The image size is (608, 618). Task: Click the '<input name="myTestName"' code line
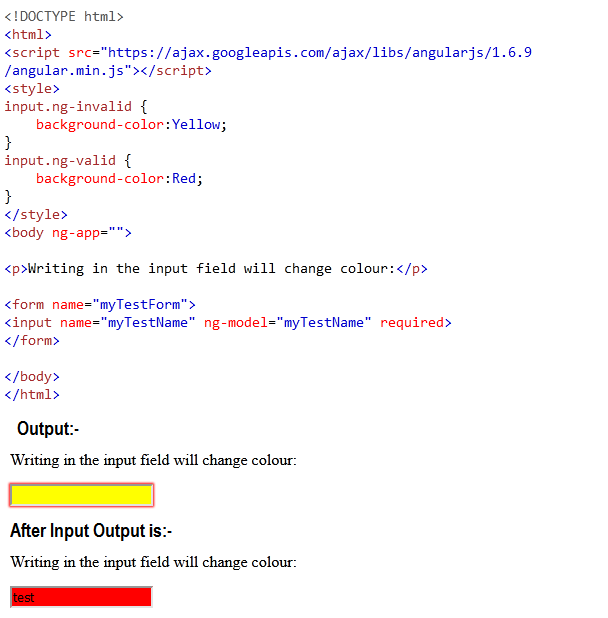point(228,323)
